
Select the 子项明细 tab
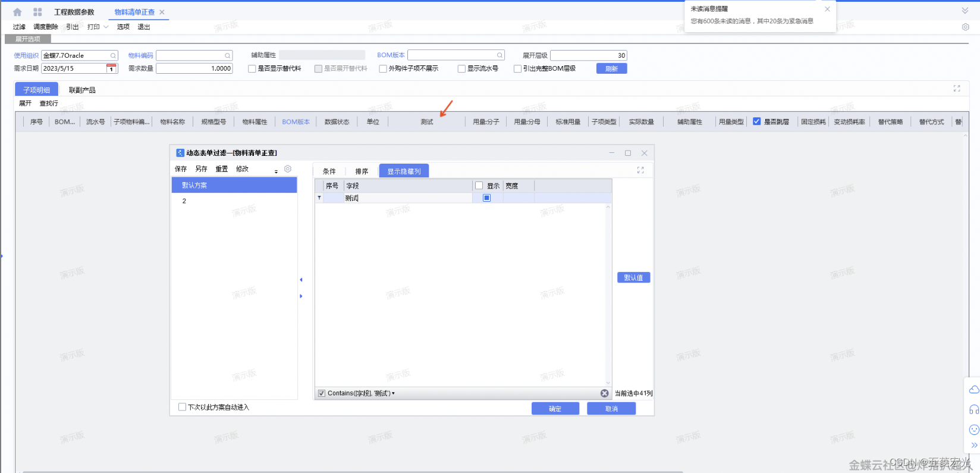(36, 90)
